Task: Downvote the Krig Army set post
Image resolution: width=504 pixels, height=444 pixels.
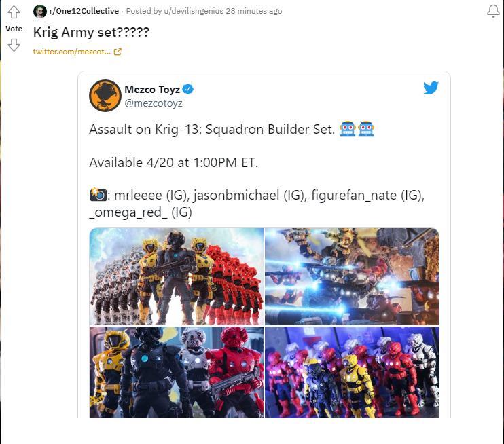Action: [x=14, y=45]
